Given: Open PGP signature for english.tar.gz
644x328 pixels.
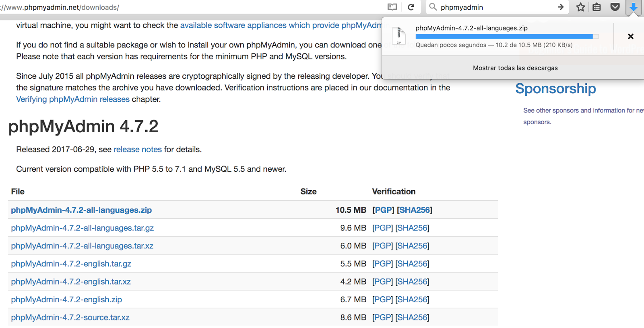Looking at the screenshot, I should (x=382, y=264).
